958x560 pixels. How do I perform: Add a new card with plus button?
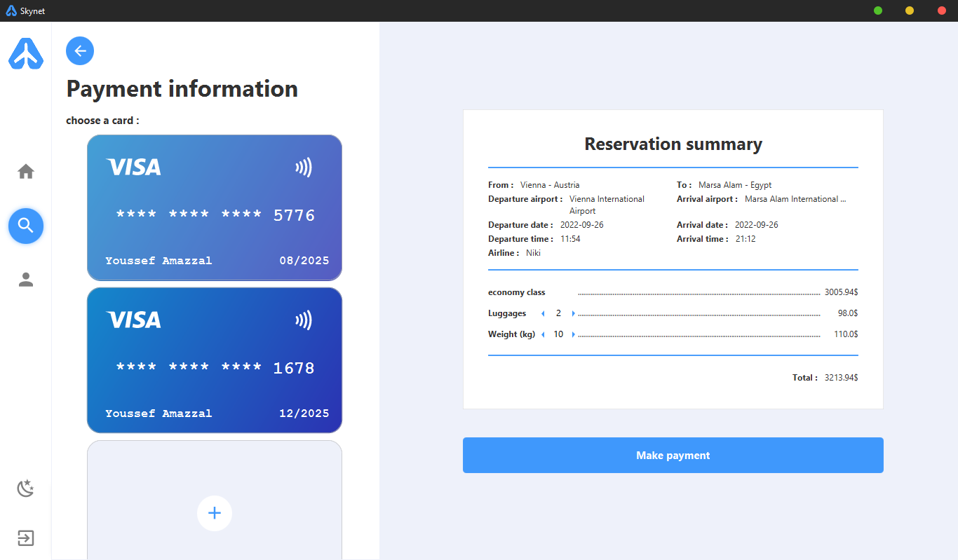(215, 513)
